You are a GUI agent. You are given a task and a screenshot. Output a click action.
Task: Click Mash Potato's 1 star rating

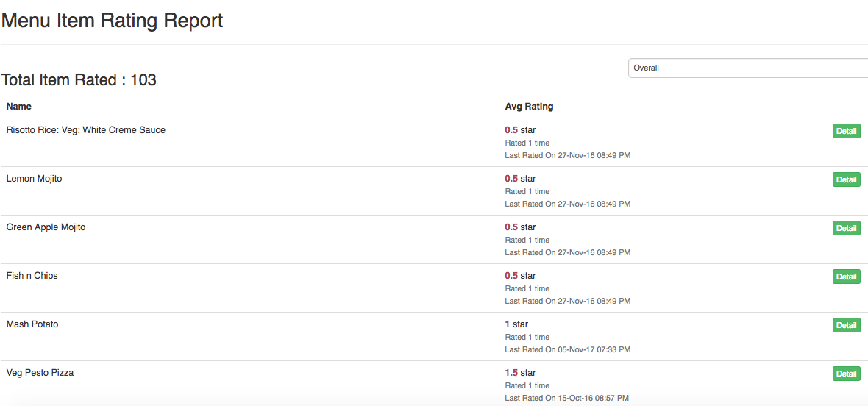click(516, 324)
